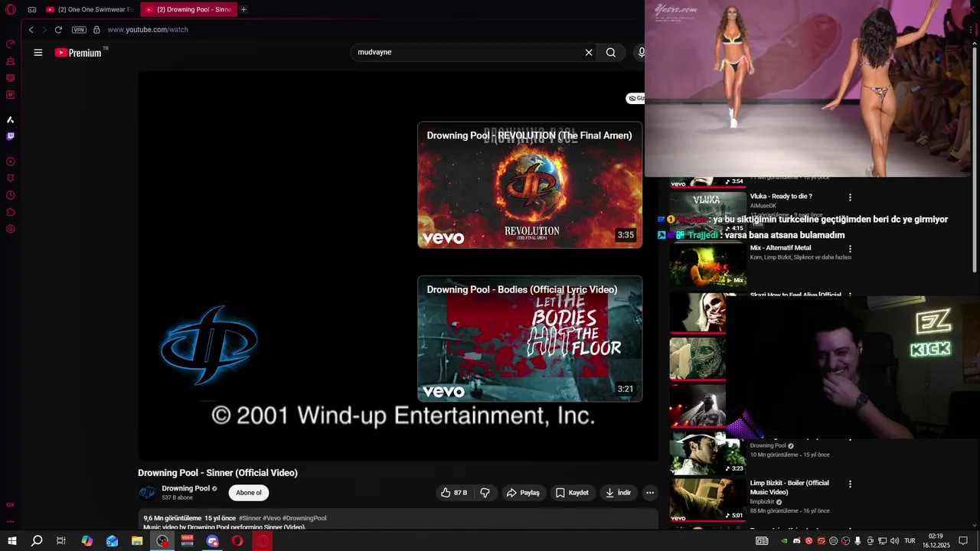This screenshot has width=980, height=551.
Task: Open History clock icon in sidebar
Action: [10, 195]
